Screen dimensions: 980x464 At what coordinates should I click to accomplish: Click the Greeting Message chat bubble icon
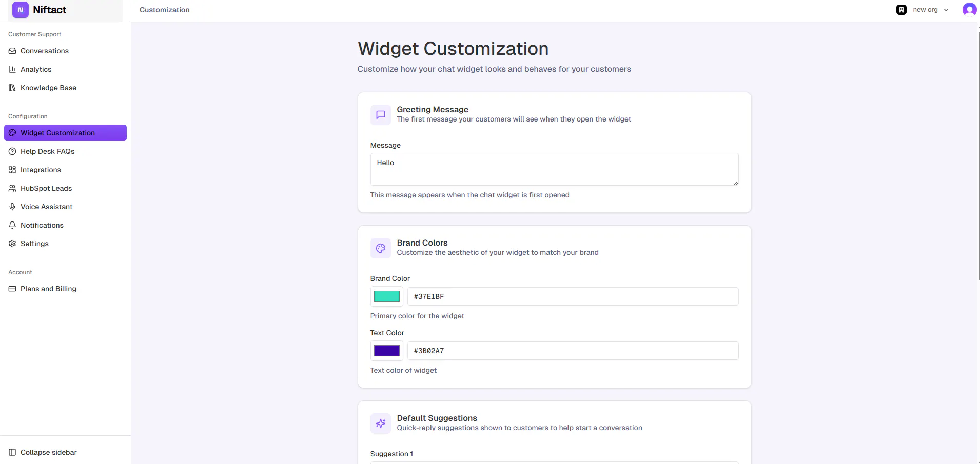pos(381,115)
